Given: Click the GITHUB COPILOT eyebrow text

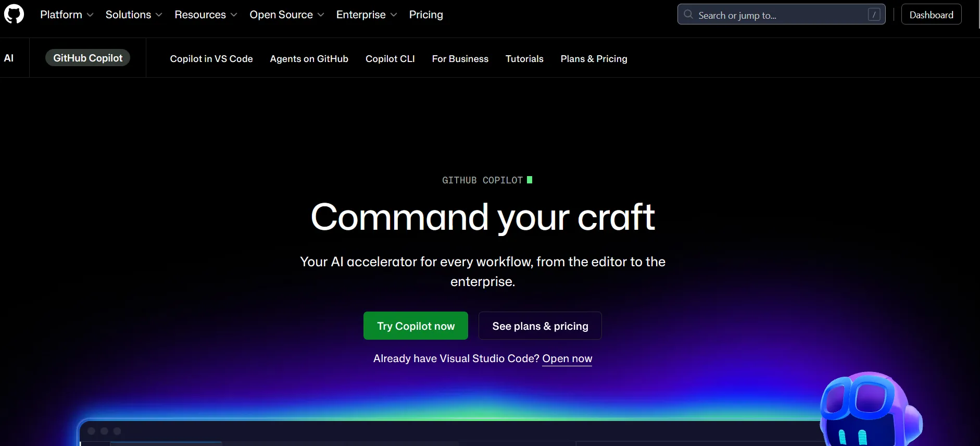Looking at the screenshot, I should (482, 180).
